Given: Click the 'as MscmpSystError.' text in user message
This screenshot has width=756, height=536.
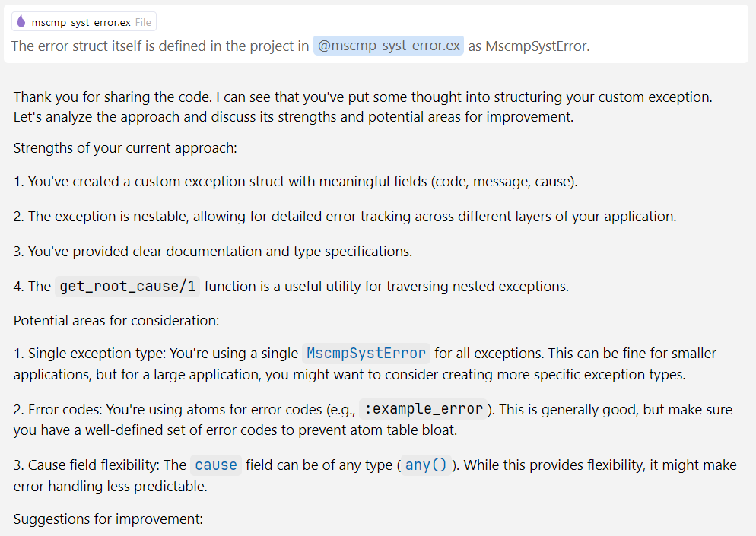Looking at the screenshot, I should click(x=529, y=46).
